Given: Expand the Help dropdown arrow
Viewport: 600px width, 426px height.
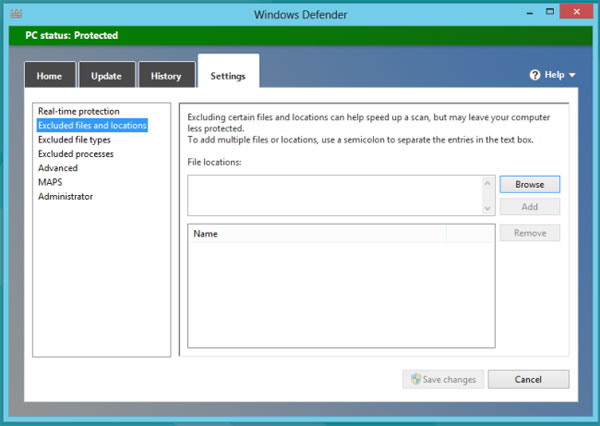Looking at the screenshot, I should coord(572,75).
